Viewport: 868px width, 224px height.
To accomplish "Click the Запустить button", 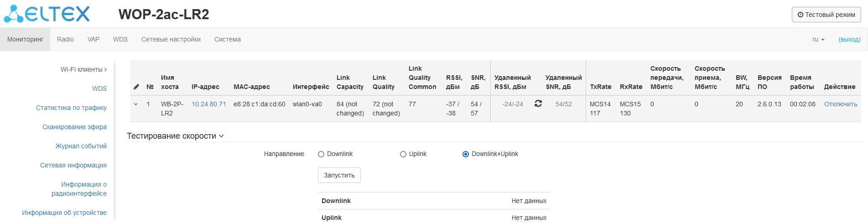I will pos(339,175).
